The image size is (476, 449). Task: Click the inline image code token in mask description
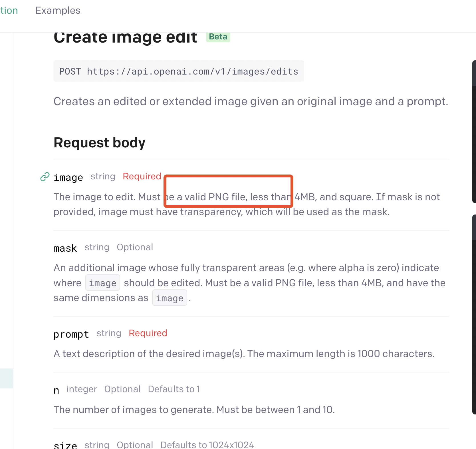coord(102,282)
